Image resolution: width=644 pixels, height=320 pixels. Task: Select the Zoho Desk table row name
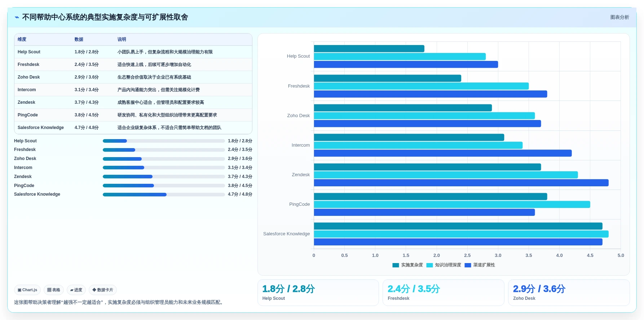[29, 77]
